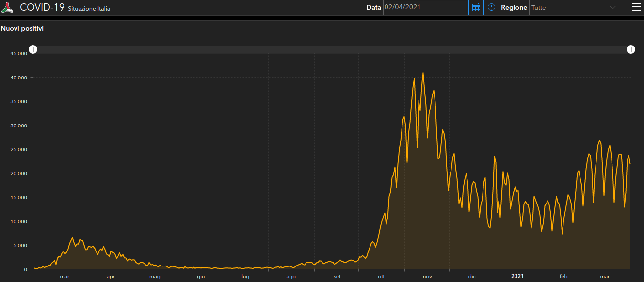The width and height of the screenshot is (644, 282).
Task: Click the 'giu' month axis label
Action: [201, 277]
